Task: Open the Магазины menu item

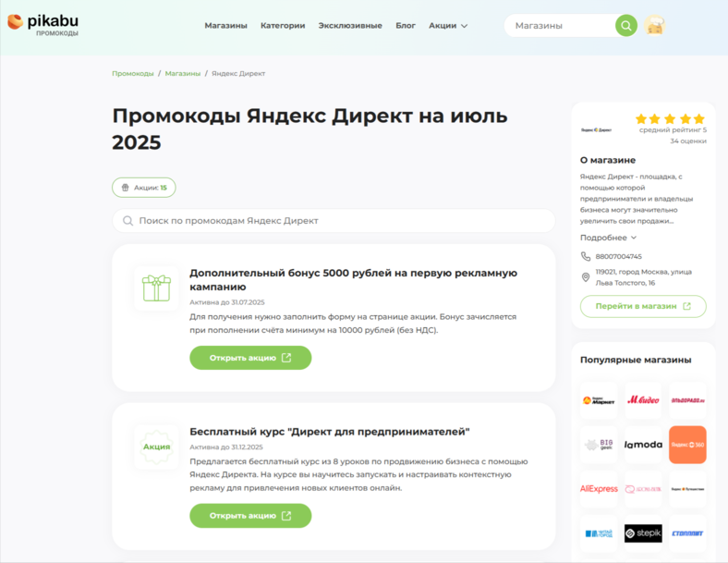Action: tap(225, 26)
